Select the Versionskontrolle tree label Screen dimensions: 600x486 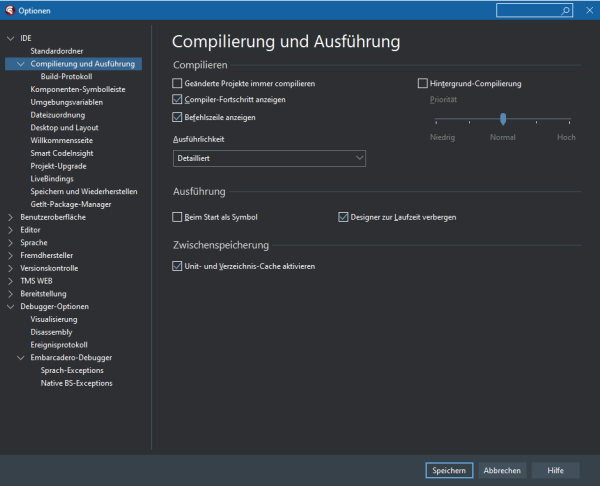coord(49,268)
